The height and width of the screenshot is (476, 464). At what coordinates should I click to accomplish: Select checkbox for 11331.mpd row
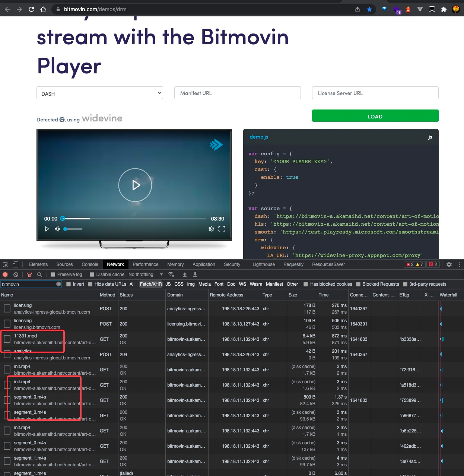click(7, 339)
